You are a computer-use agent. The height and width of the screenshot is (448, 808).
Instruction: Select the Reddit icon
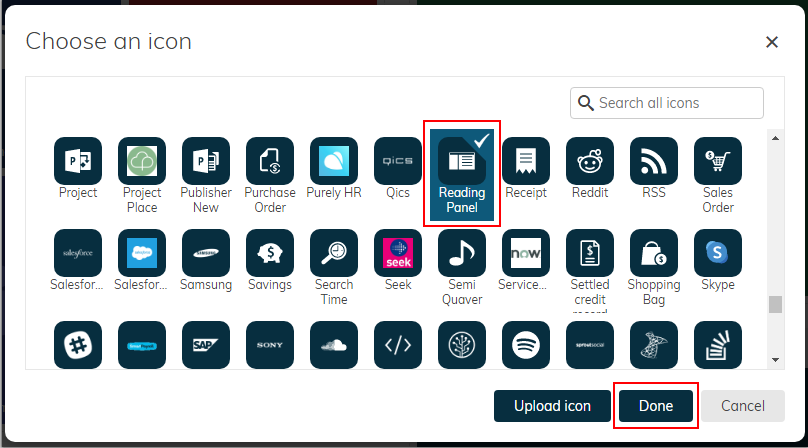pos(590,161)
